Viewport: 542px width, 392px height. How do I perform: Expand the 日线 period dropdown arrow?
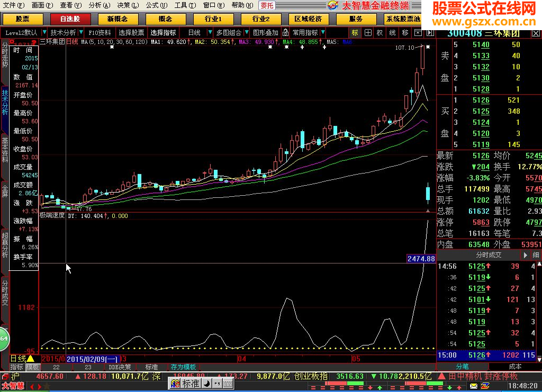210,32
